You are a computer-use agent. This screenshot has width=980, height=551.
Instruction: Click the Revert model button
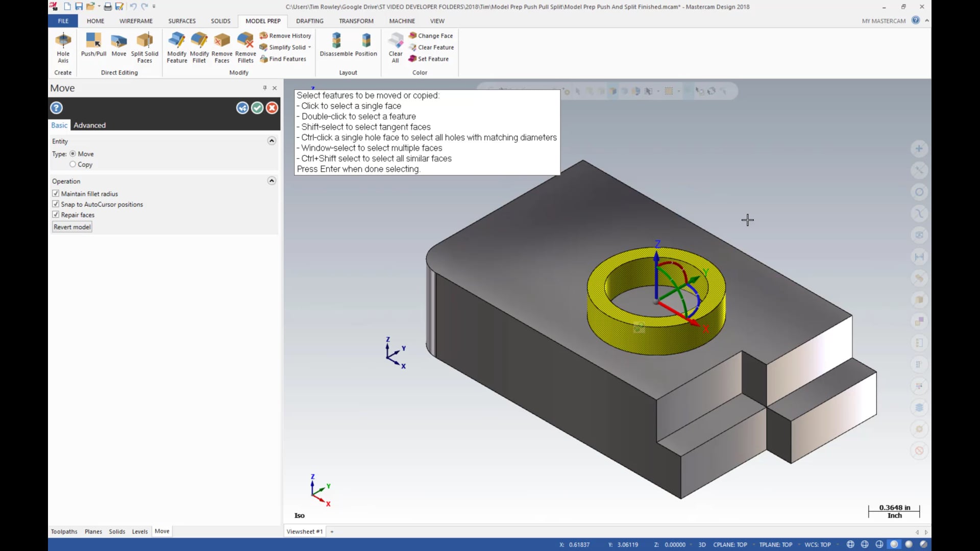click(x=71, y=227)
